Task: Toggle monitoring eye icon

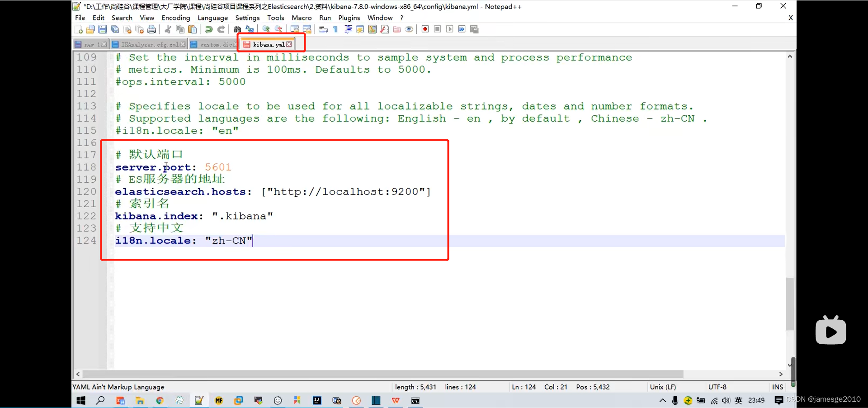Action: coord(409,29)
